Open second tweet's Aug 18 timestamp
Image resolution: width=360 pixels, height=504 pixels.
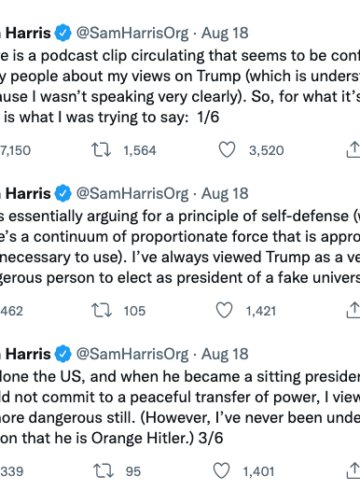click(225, 194)
